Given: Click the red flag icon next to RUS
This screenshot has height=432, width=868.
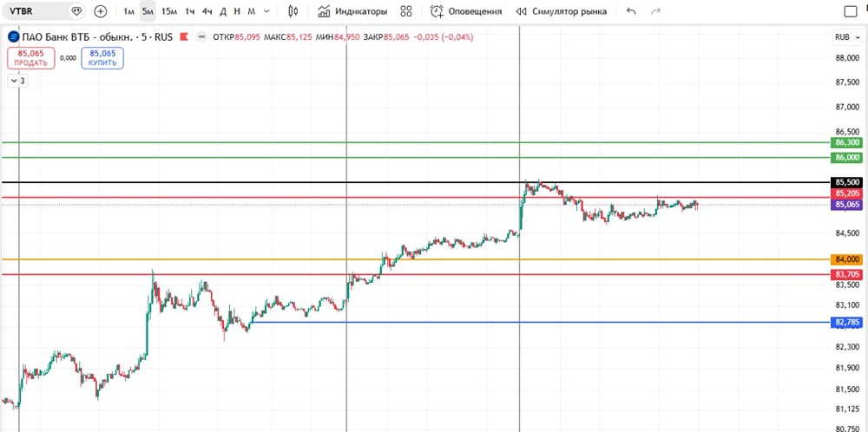Looking at the screenshot, I should click(185, 37).
